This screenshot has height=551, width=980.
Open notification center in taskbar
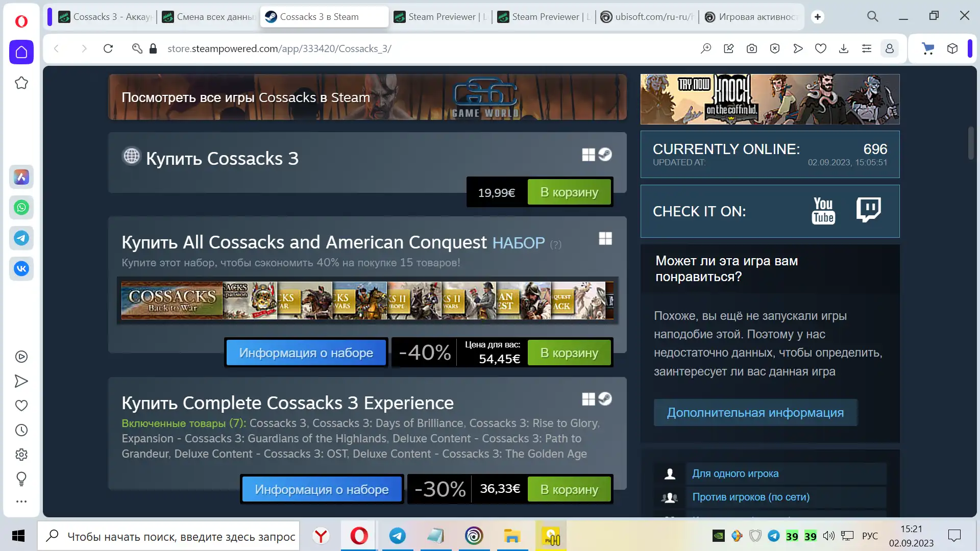(x=954, y=536)
